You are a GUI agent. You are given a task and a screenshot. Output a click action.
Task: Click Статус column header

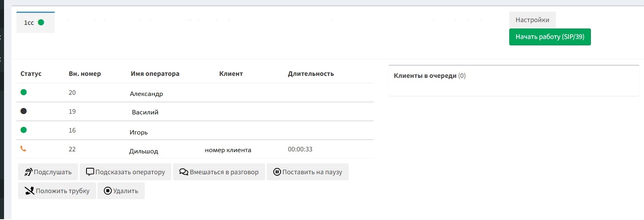click(31, 74)
